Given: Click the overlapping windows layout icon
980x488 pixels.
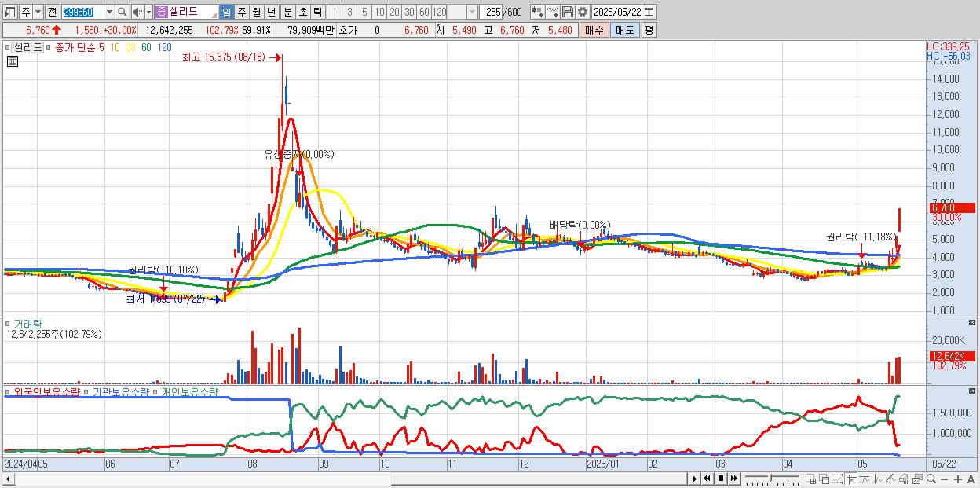Looking at the screenshot, I should pos(825,479).
